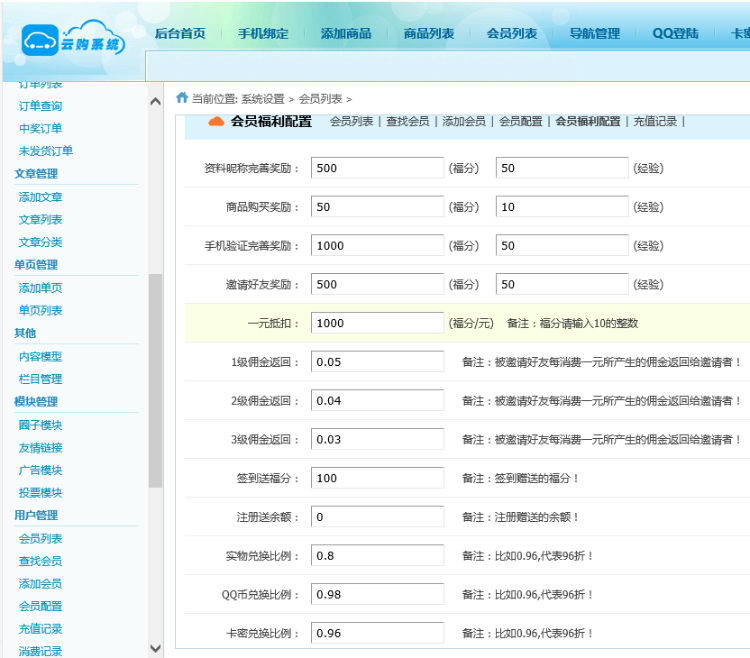The height and width of the screenshot is (658, 750).
Task: Click 商品购买奖励 经验 input field
Action: [562, 207]
